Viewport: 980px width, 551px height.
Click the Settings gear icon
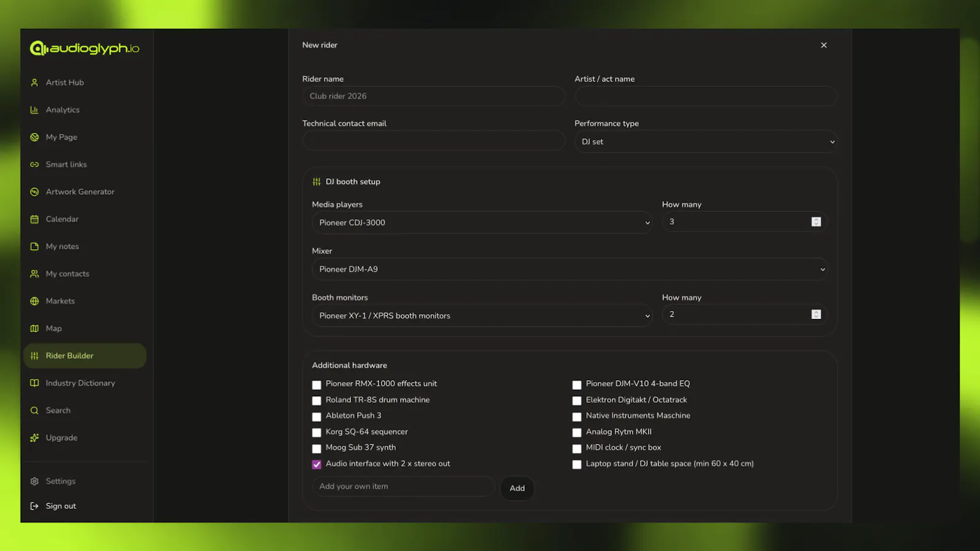[34, 481]
